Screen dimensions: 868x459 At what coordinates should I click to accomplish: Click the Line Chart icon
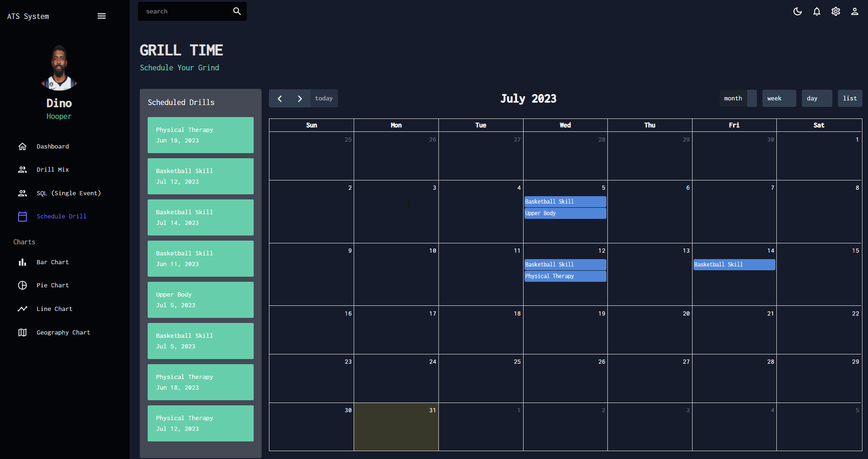(22, 309)
